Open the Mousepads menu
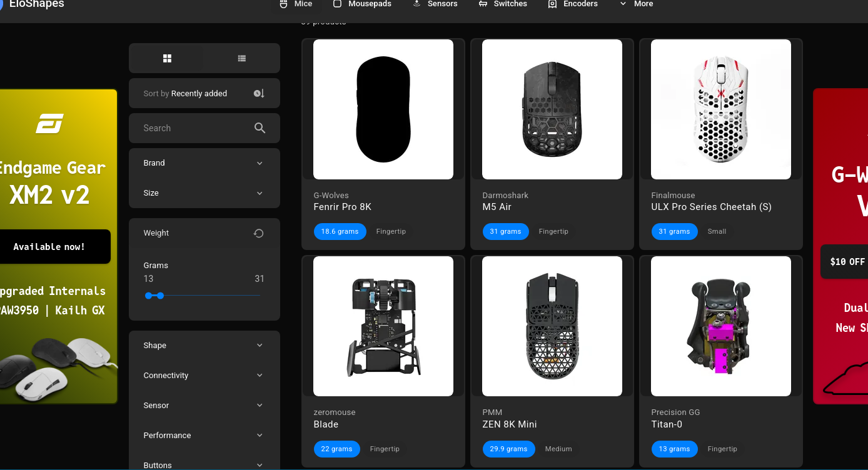The width and height of the screenshot is (868, 470). click(x=362, y=4)
